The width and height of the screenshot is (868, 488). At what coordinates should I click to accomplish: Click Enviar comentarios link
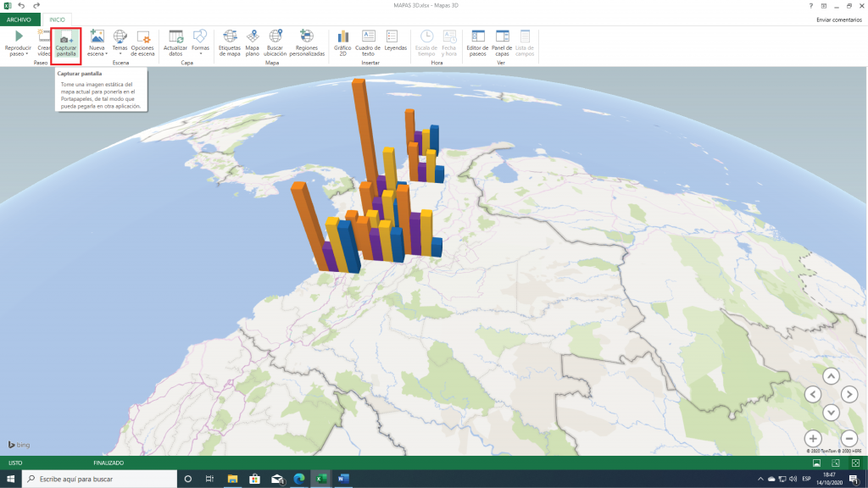click(838, 20)
